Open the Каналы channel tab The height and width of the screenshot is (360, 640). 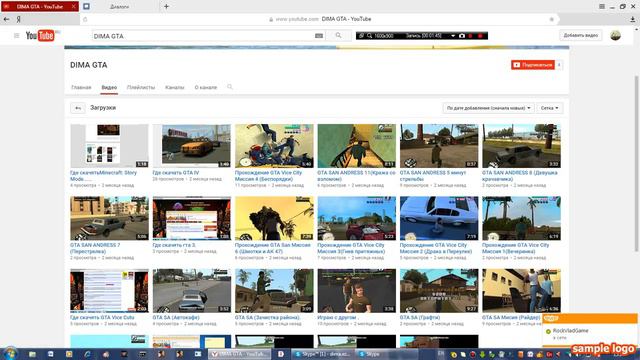point(175,87)
